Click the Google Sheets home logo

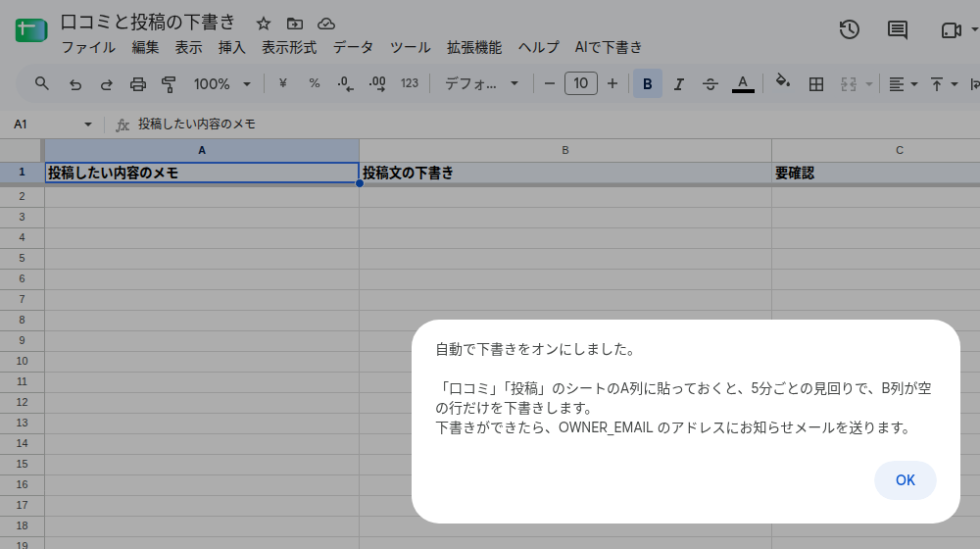pos(31,29)
